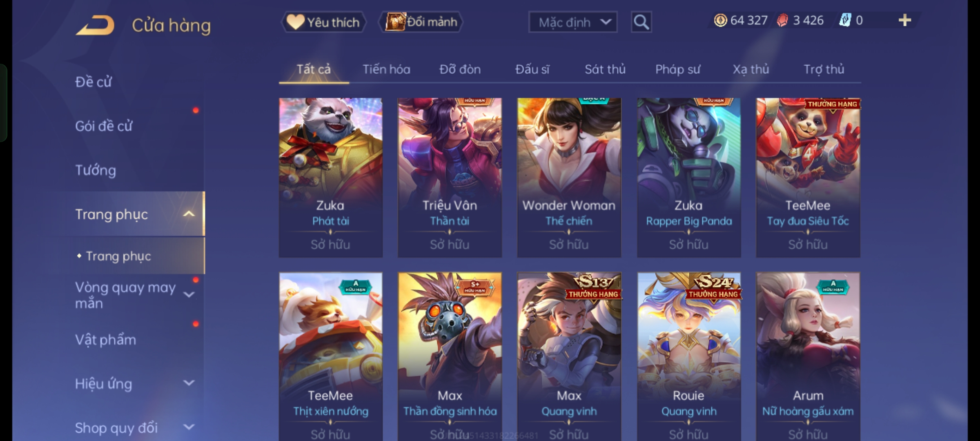Switch to the Pháp sư tab
The width and height of the screenshot is (980, 441).
pos(677,69)
